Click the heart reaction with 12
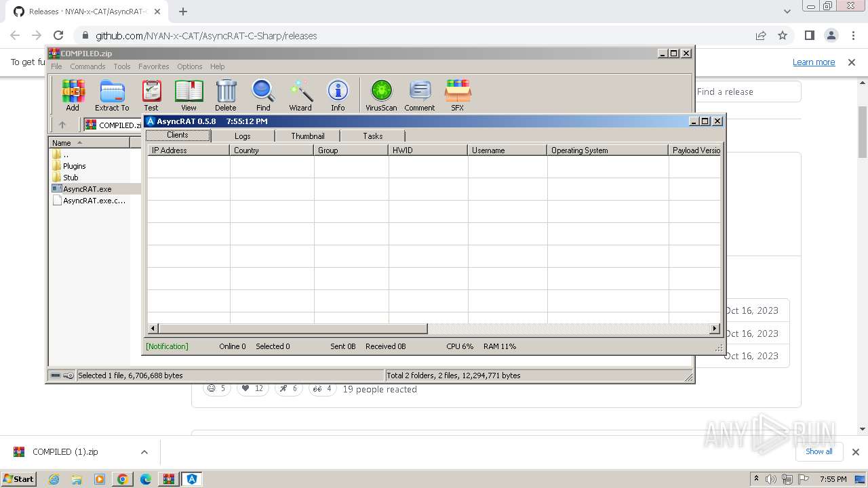 coord(252,388)
